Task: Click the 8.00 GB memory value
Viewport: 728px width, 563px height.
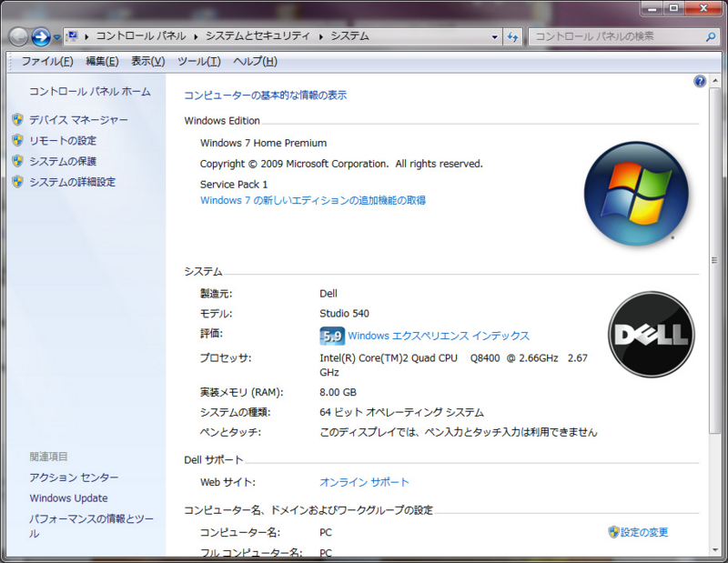Action: click(338, 393)
